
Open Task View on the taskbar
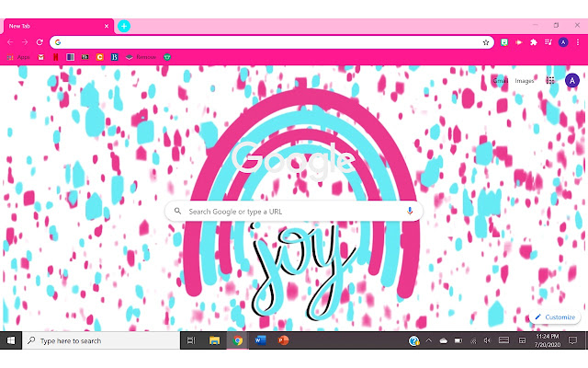191,340
